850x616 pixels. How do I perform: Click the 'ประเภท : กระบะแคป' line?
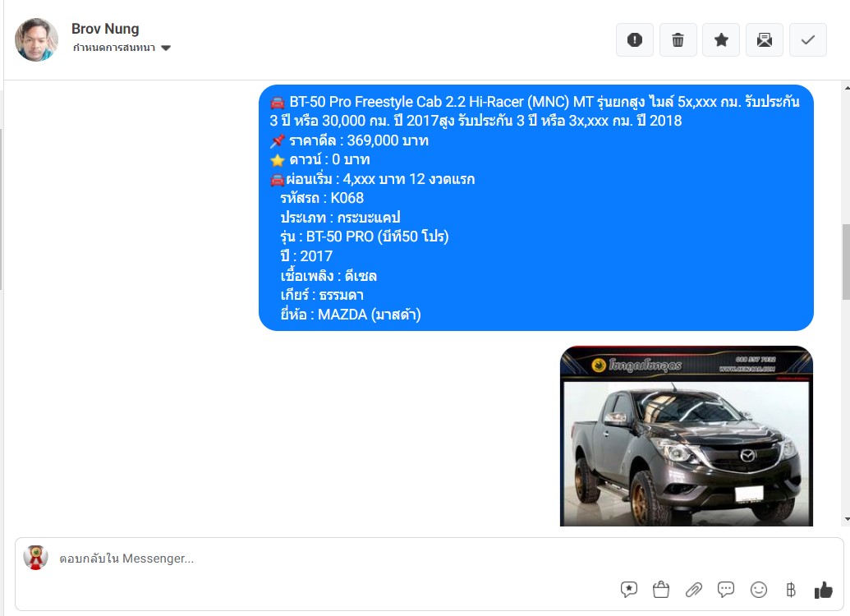coord(340,218)
